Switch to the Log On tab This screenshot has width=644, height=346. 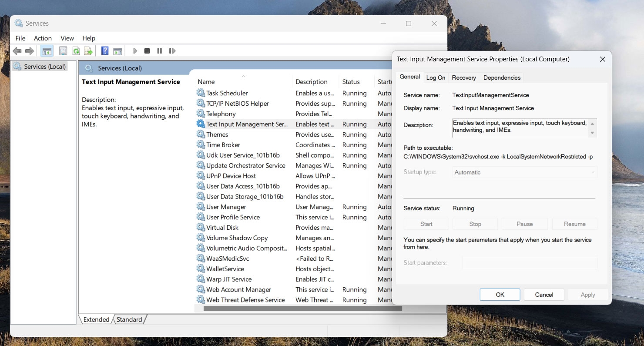tap(436, 77)
